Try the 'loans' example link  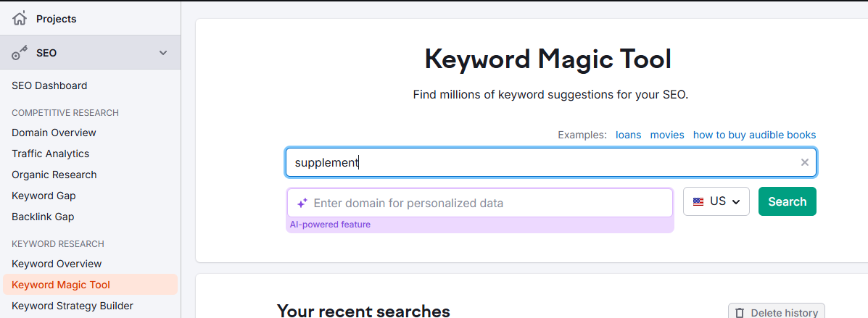tap(628, 135)
